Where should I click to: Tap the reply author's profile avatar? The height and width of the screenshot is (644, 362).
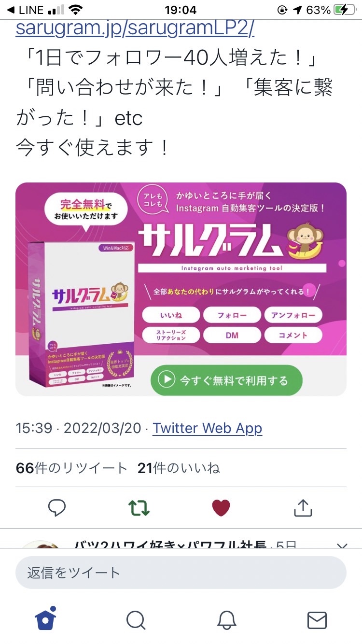pos(41,544)
